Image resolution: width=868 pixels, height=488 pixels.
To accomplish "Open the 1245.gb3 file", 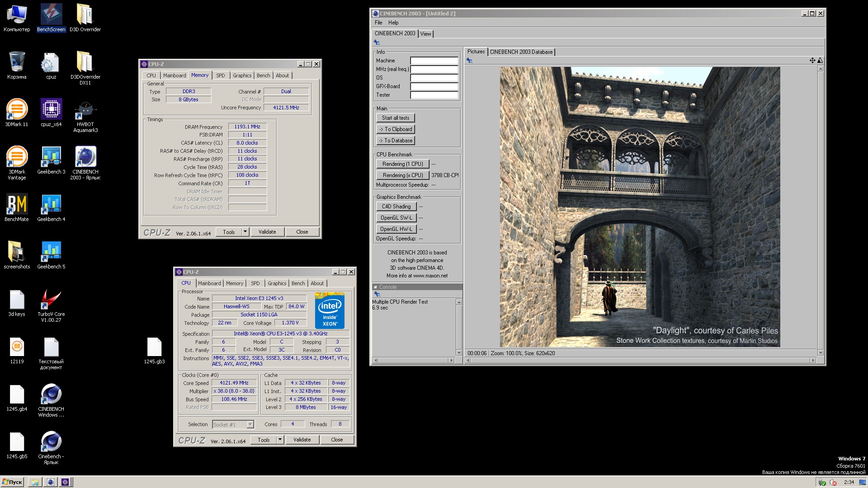I will (154, 350).
